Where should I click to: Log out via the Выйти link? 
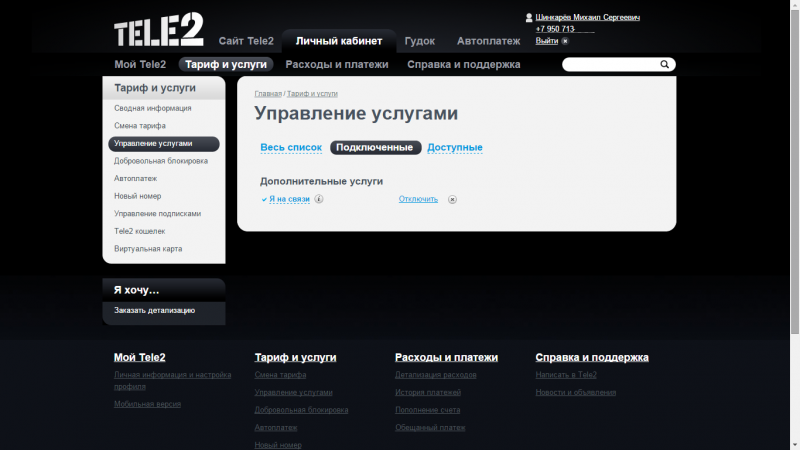pyautogui.click(x=546, y=41)
